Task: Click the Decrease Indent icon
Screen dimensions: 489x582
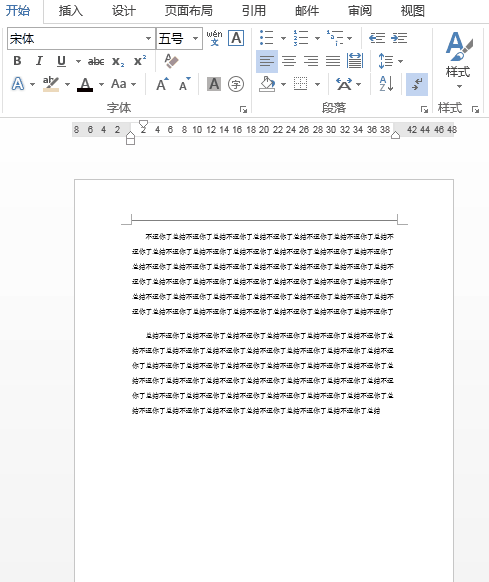Action: click(x=377, y=38)
